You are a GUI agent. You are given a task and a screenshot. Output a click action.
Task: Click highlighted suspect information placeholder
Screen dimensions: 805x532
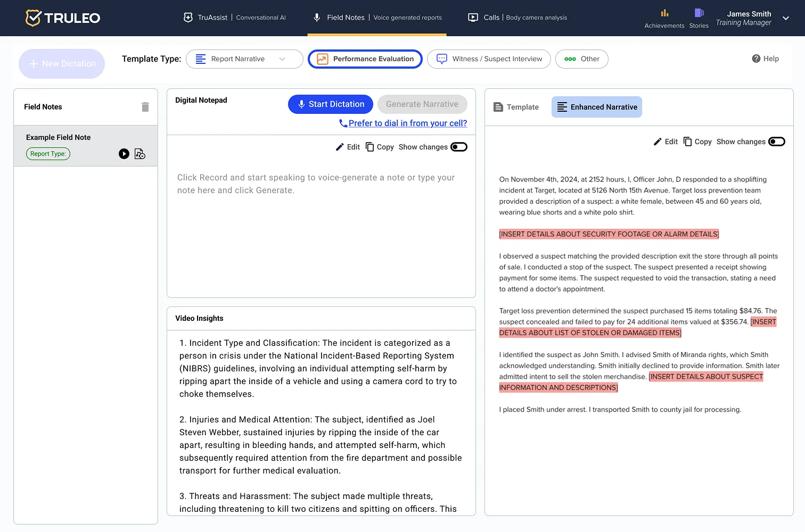(x=558, y=387)
